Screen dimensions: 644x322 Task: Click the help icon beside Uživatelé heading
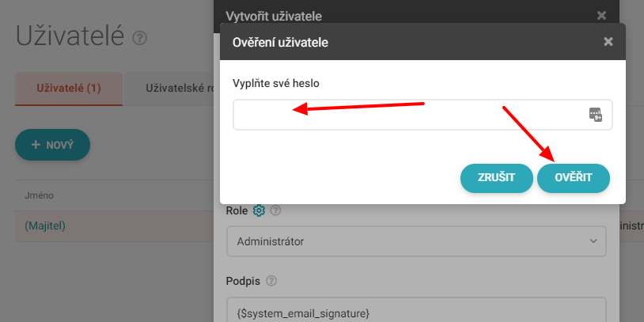(x=140, y=38)
